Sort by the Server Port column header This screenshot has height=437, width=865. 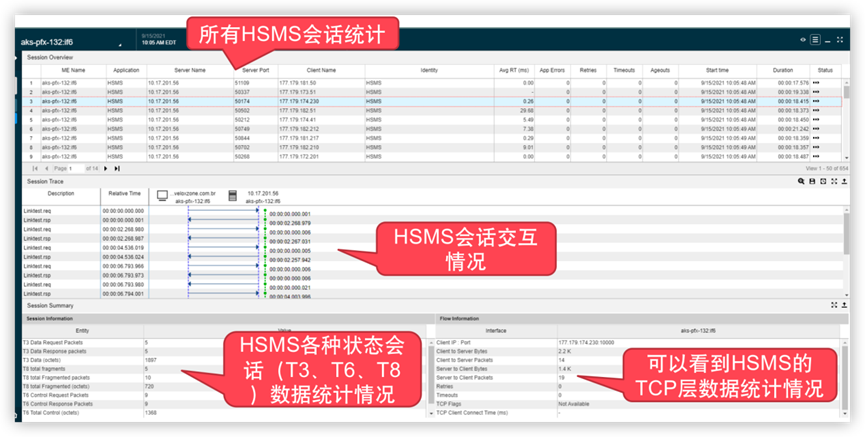click(255, 71)
